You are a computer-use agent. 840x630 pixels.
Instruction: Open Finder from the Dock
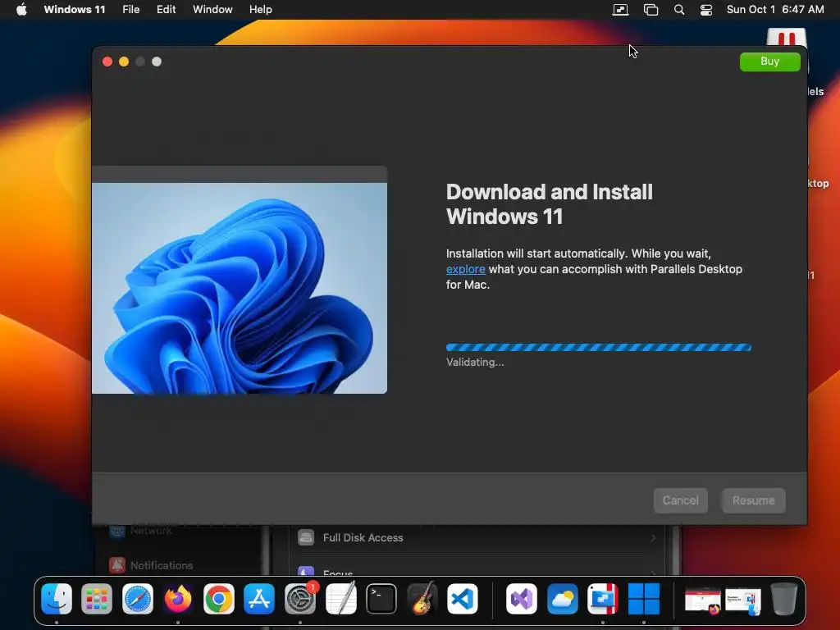click(x=57, y=598)
